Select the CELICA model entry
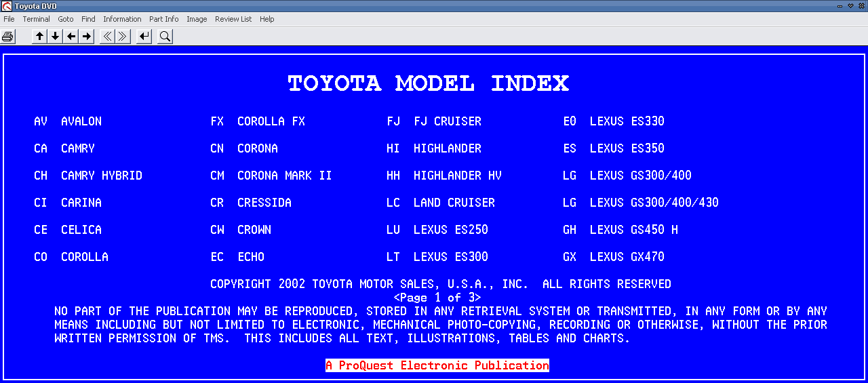Image resolution: width=868 pixels, height=383 pixels. [x=68, y=230]
